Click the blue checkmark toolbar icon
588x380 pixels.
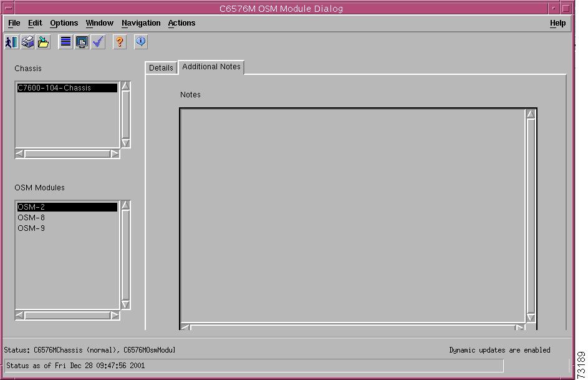tap(98, 42)
